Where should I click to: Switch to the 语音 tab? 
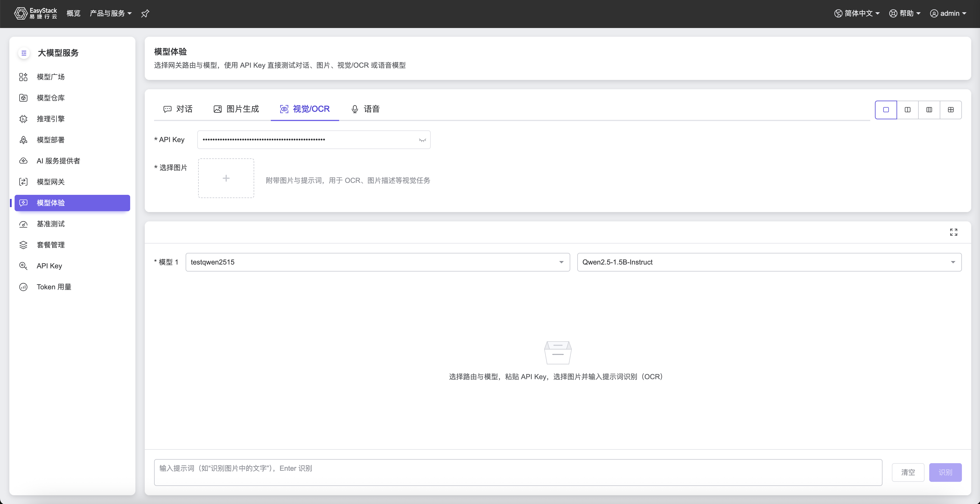(365, 109)
